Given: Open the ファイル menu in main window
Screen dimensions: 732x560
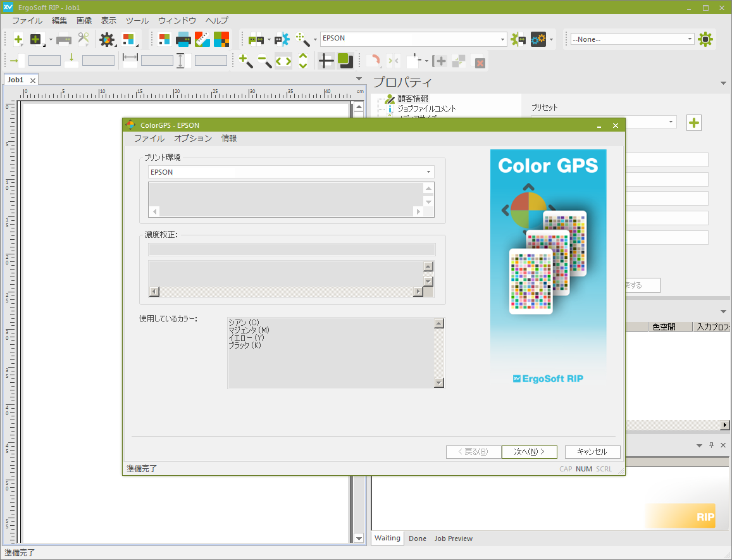Looking at the screenshot, I should [x=27, y=20].
